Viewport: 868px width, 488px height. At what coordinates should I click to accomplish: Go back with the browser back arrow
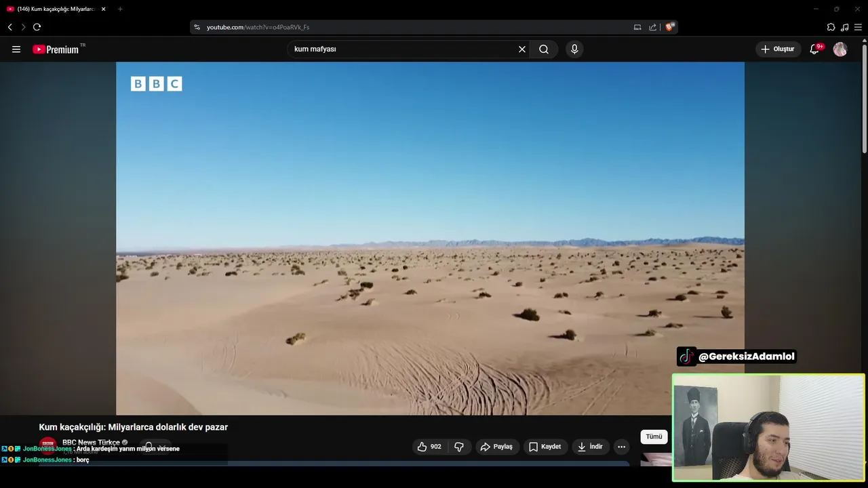[x=10, y=27]
